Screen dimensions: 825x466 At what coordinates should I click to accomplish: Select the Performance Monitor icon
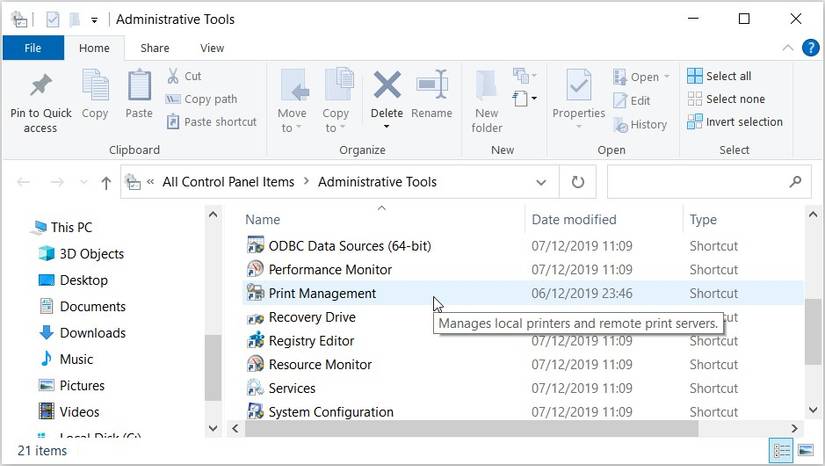pos(256,269)
